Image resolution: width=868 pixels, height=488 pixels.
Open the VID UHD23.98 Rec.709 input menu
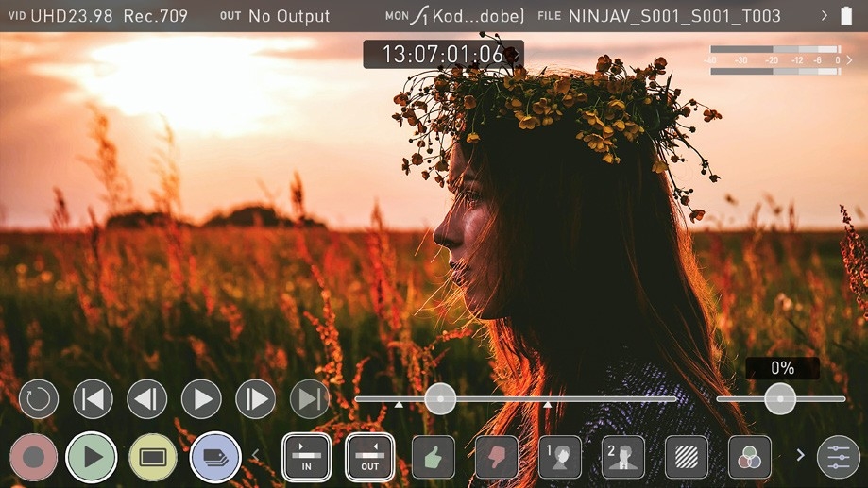pyautogui.click(x=98, y=16)
